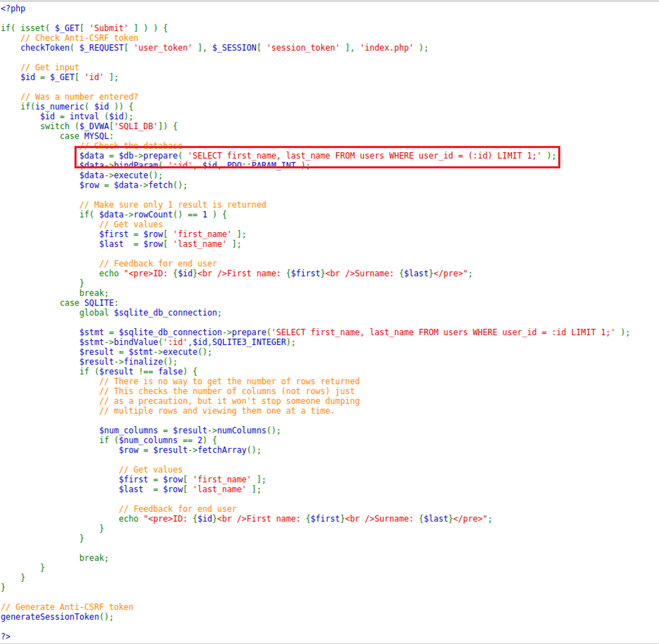Click the $id = $_GET['id'] line
The height and width of the screenshot is (644, 659).
[x=69, y=77]
